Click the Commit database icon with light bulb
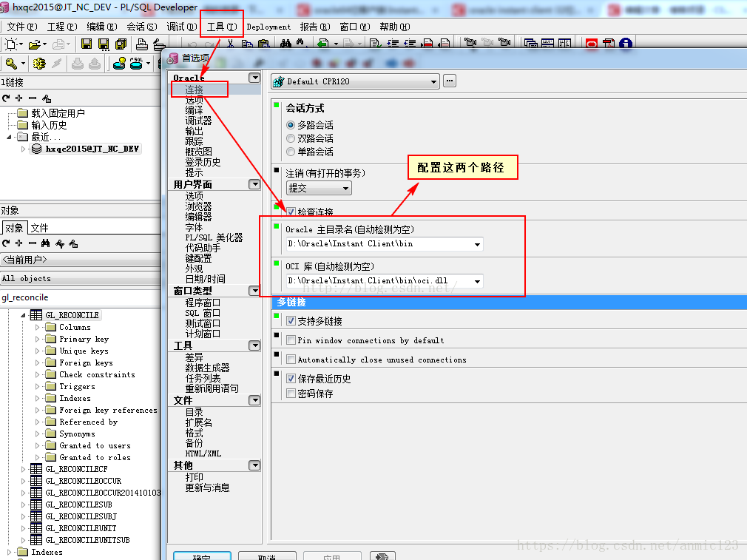Viewport: 747px width, 560px height. 119,63
